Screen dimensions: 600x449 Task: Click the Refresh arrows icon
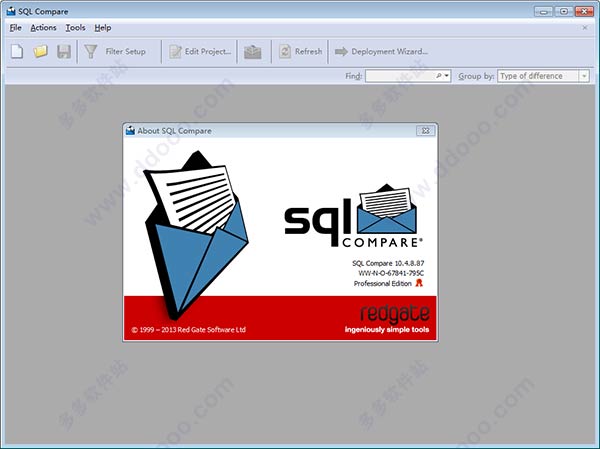coord(285,51)
